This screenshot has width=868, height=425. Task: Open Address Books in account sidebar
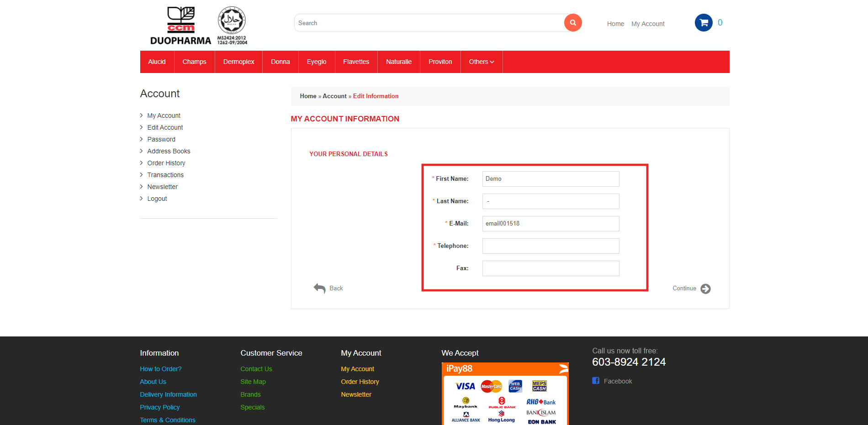coord(169,151)
